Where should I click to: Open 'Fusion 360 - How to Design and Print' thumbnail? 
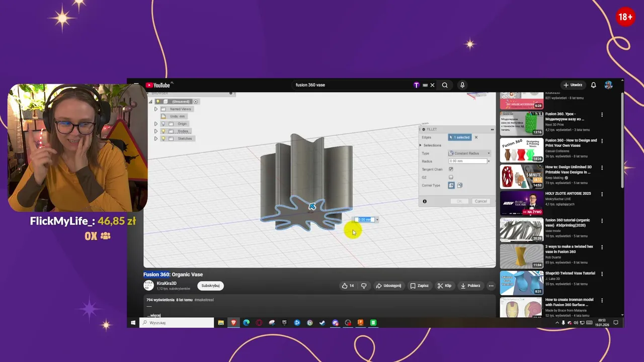(521, 150)
